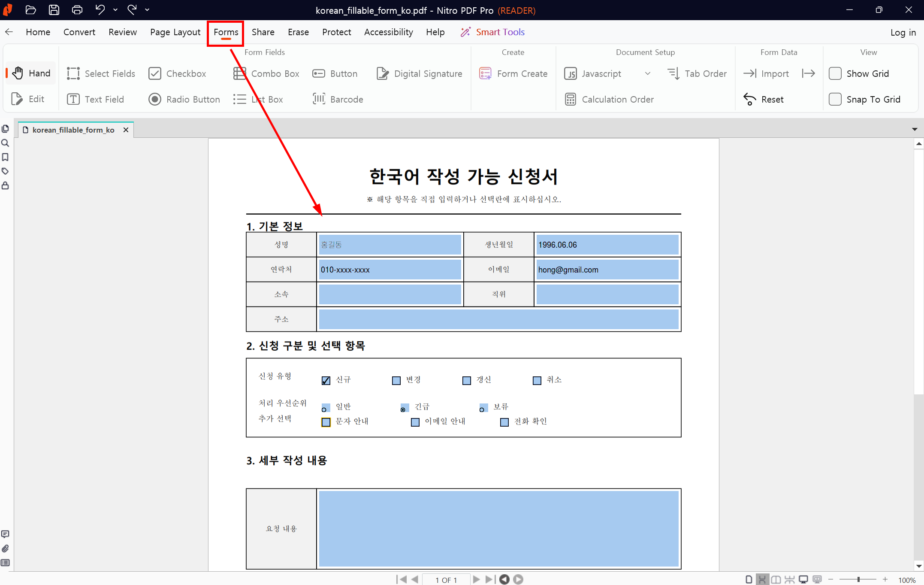Open the Attachments paperclip panel
This screenshot has height=585, width=924.
click(x=5, y=549)
